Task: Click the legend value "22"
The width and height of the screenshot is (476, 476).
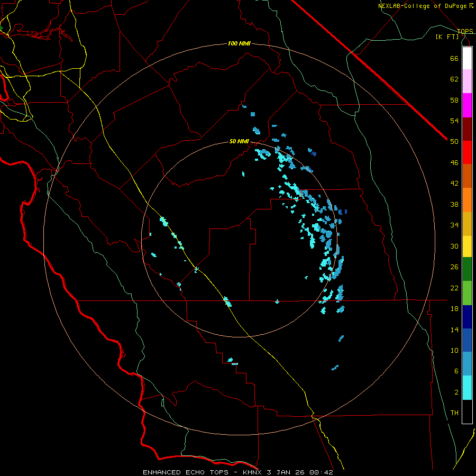Action: click(454, 288)
